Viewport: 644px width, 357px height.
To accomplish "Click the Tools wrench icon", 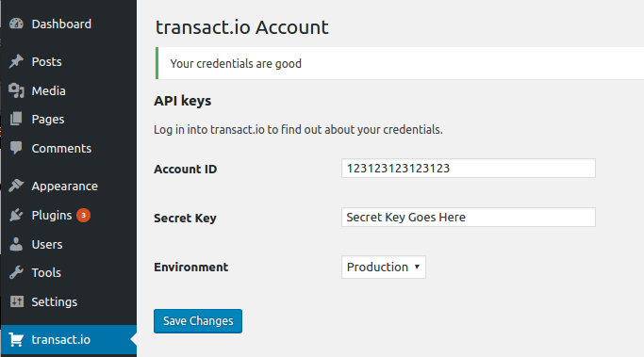I will 16,272.
